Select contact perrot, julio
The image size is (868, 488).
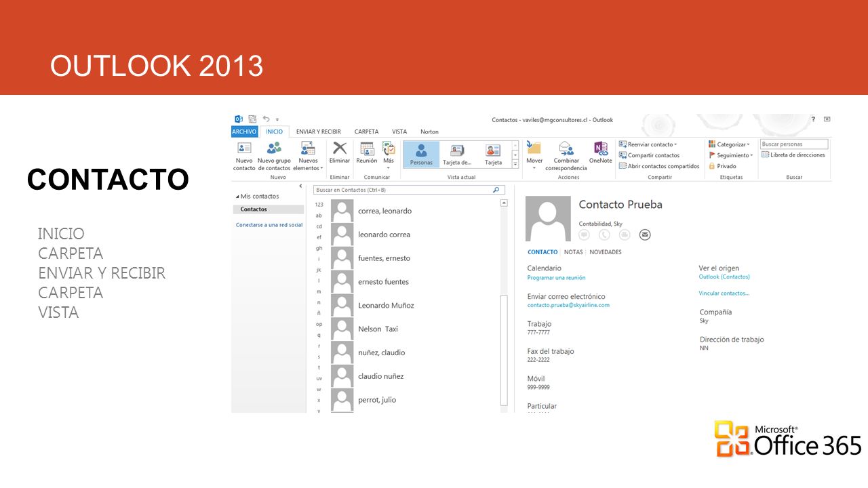[414, 400]
